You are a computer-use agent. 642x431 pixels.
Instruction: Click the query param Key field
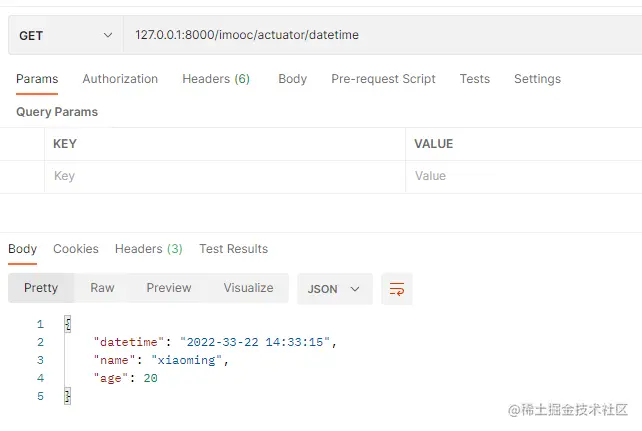click(225, 176)
